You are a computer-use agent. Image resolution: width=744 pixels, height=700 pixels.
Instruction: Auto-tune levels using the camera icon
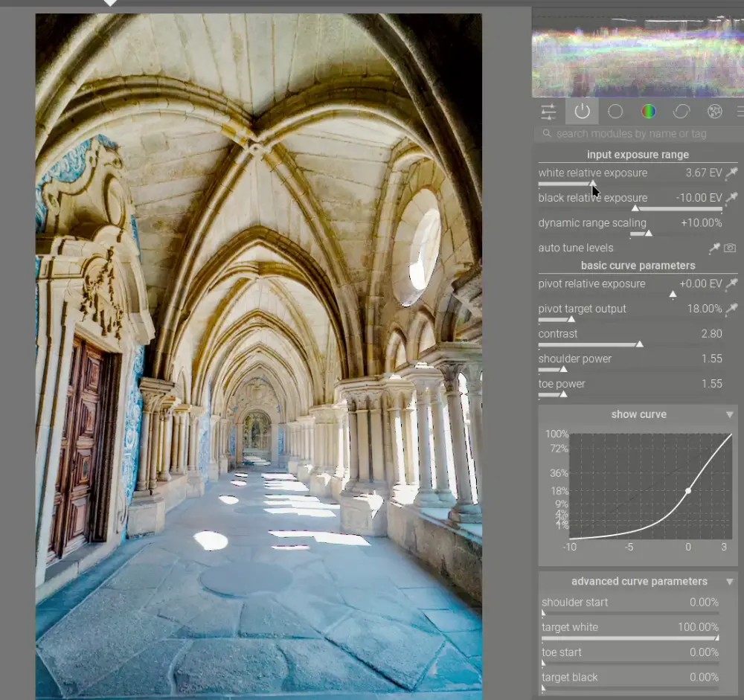731,248
